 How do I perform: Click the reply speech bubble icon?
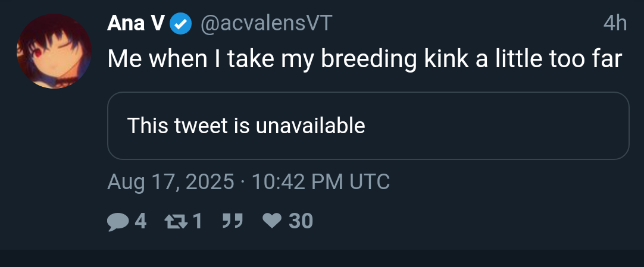pyautogui.click(x=118, y=222)
